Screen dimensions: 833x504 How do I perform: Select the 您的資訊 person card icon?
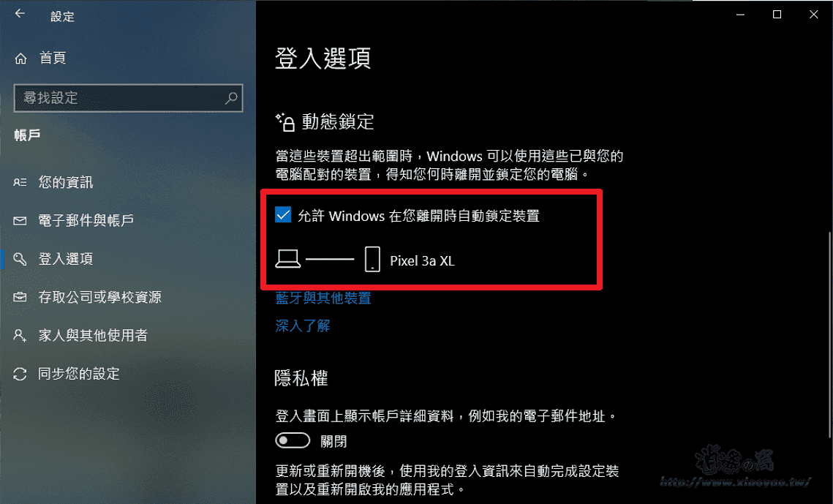click(x=20, y=182)
